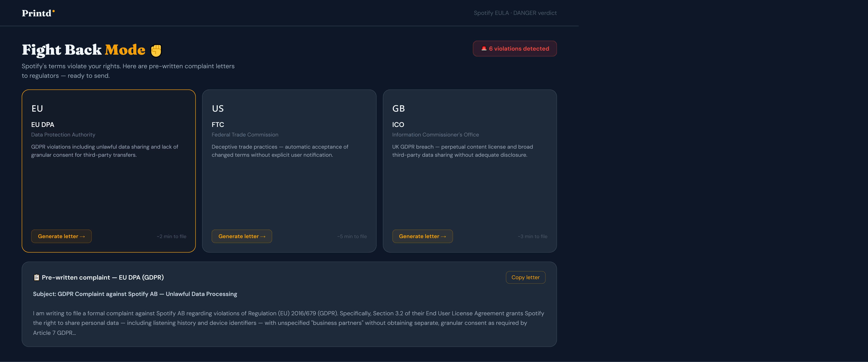Click the complaint Subject line text
This screenshot has height=362, width=868.
click(x=135, y=294)
